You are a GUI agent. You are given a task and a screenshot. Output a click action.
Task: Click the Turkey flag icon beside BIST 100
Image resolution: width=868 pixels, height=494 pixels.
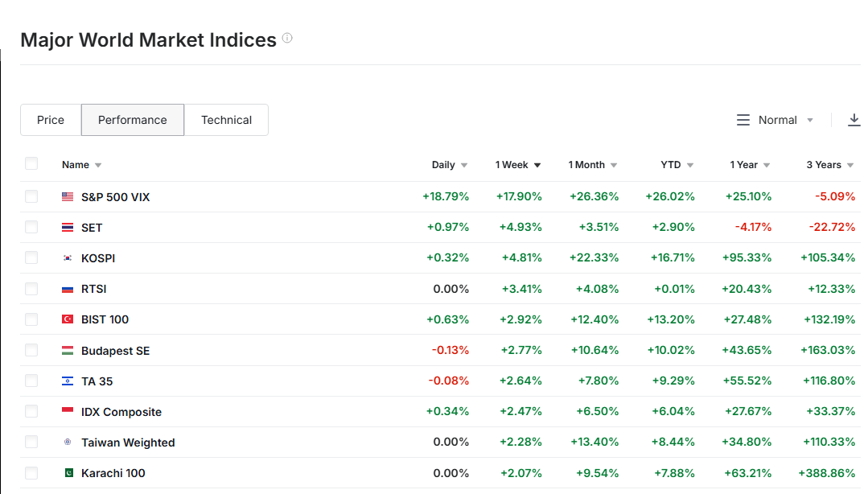coord(68,319)
